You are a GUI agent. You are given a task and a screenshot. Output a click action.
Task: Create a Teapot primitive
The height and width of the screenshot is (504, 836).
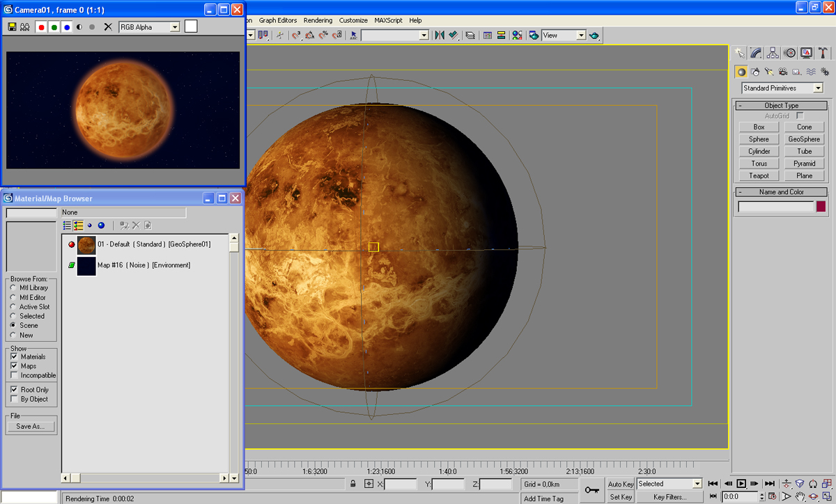click(758, 175)
